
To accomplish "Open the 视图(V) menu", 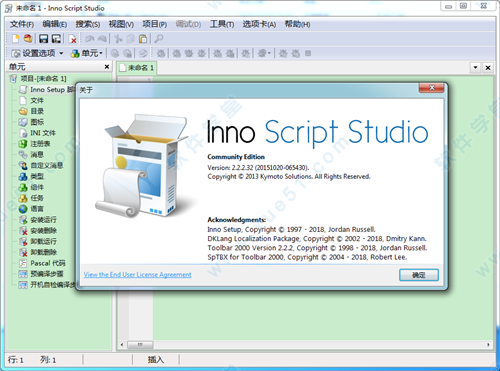I will point(121,24).
